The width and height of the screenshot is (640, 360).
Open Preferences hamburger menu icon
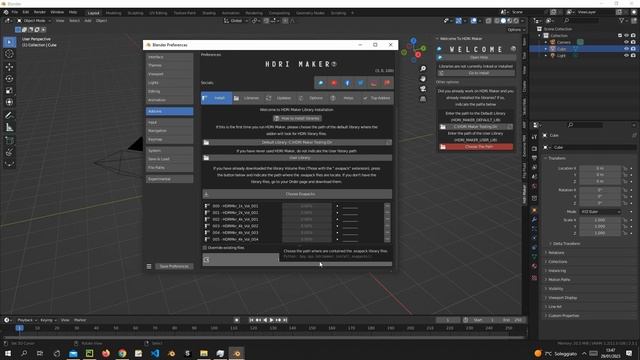pyautogui.click(x=149, y=266)
